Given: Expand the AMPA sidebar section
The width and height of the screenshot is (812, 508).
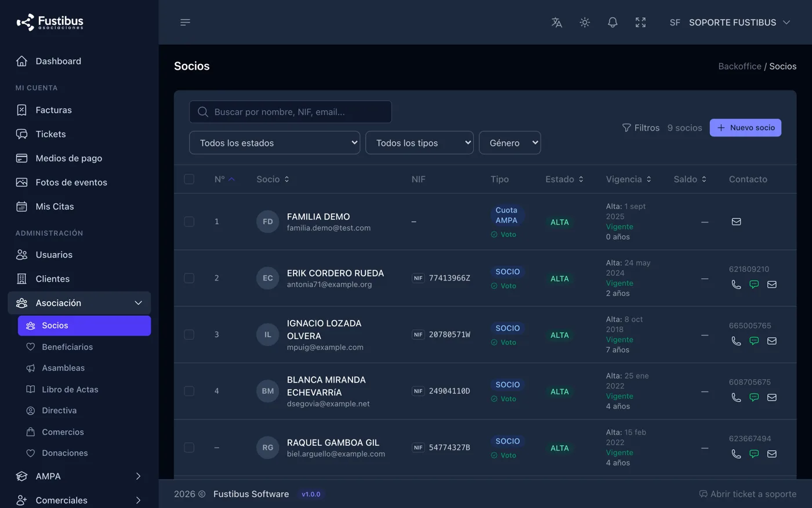Looking at the screenshot, I should coord(79,476).
